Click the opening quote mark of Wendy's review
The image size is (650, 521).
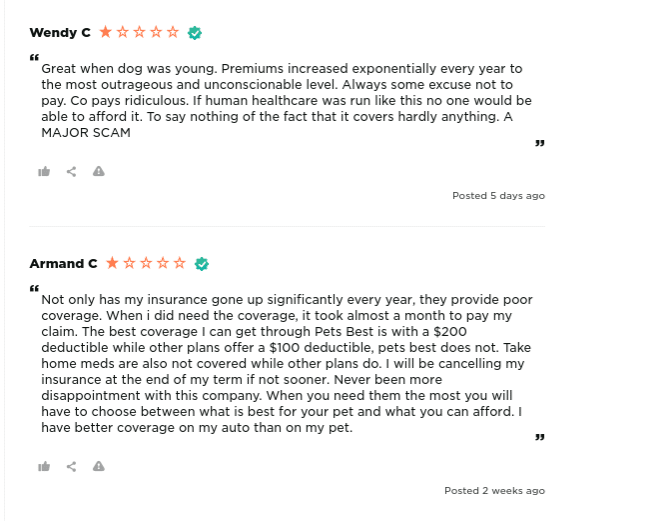click(x=34, y=57)
